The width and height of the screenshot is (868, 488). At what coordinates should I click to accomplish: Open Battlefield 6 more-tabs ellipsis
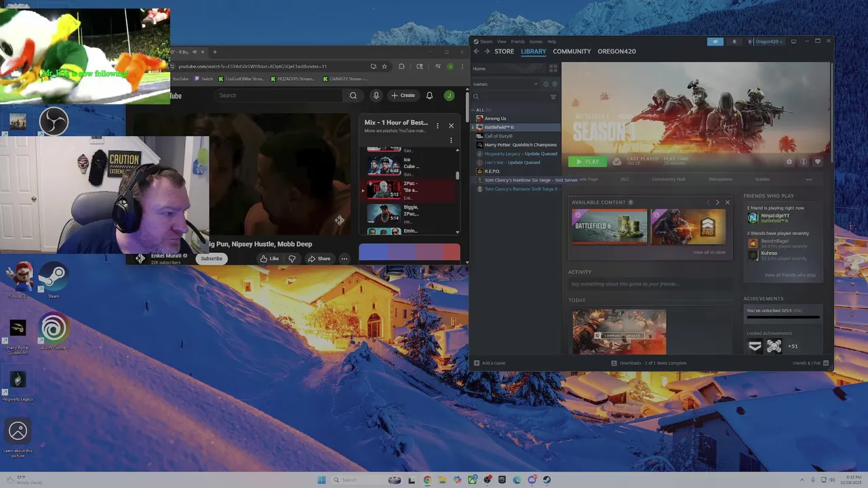[809, 179]
